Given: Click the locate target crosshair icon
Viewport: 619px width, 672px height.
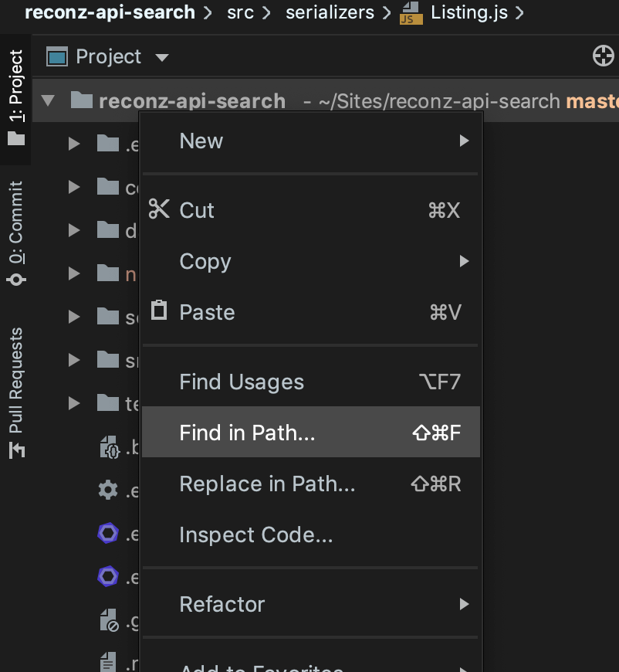Looking at the screenshot, I should tap(602, 56).
